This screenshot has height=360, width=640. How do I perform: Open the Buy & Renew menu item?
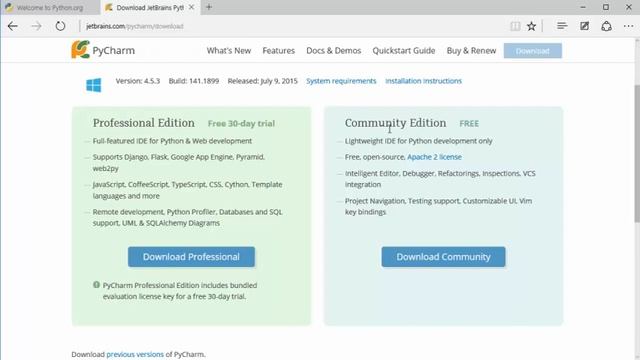(x=471, y=51)
